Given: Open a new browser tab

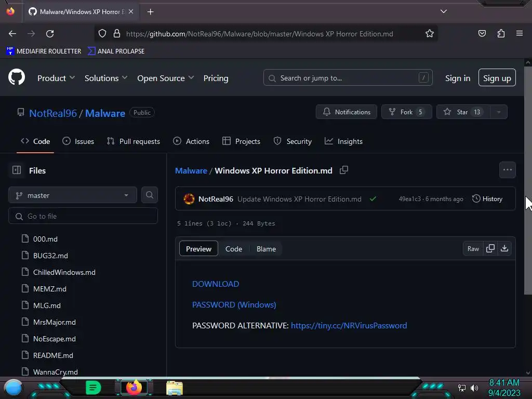Looking at the screenshot, I should pyautogui.click(x=150, y=12).
